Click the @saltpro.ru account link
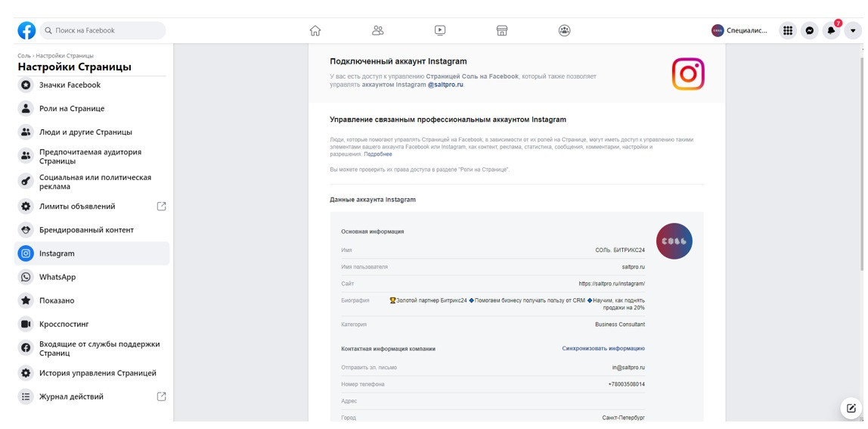The height and width of the screenshot is (429, 868). [445, 85]
